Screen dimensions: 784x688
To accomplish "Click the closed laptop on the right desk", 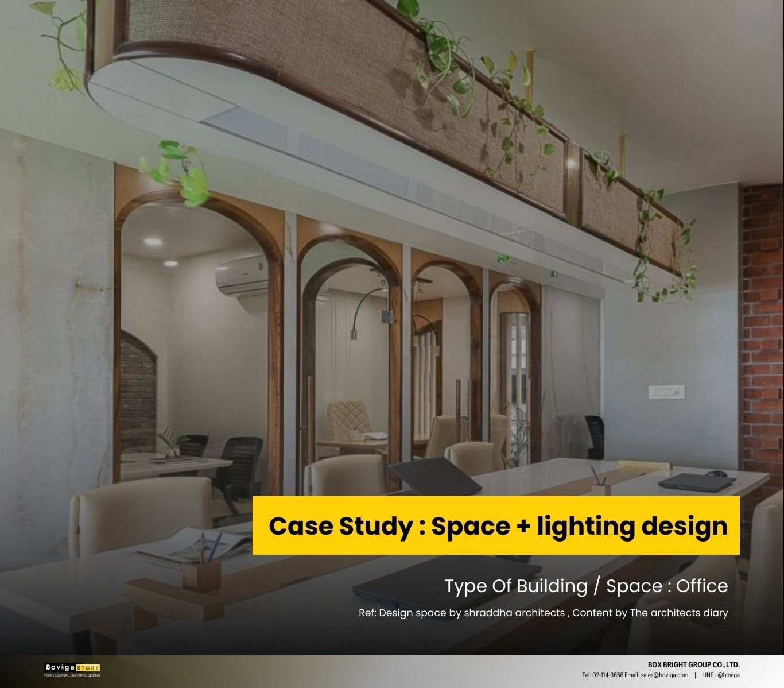I will (696, 481).
